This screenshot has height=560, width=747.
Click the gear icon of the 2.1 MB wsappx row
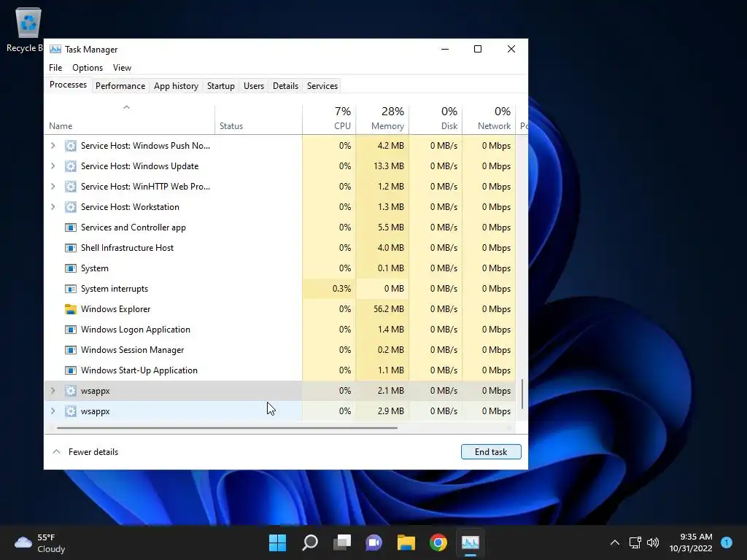pyautogui.click(x=71, y=391)
